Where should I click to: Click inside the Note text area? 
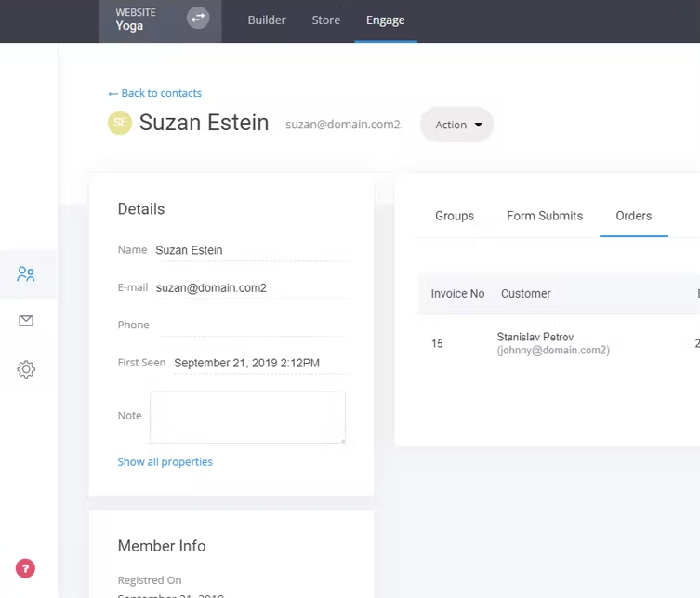[247, 416]
